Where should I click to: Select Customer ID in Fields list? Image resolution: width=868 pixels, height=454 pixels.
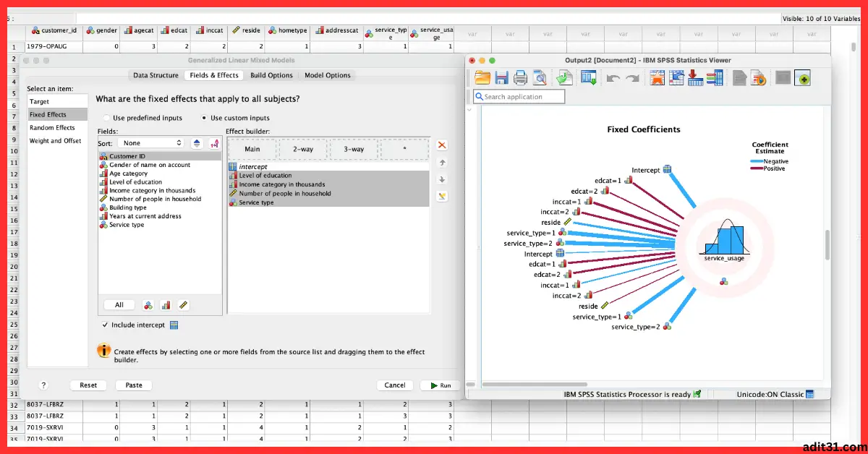pyautogui.click(x=160, y=156)
